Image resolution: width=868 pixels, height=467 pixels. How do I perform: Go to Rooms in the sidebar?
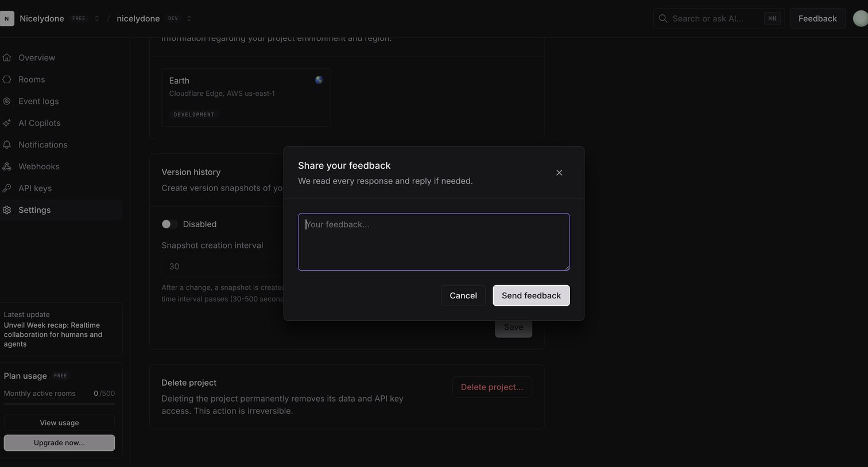coord(61,79)
